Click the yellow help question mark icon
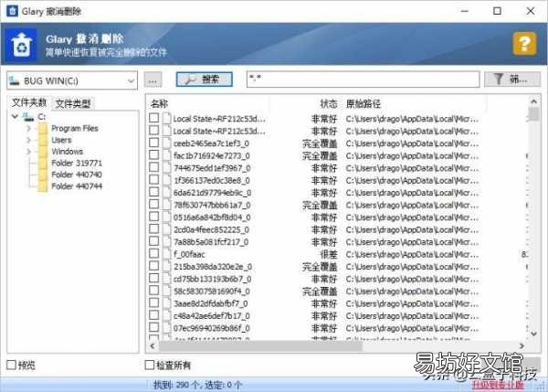 click(x=524, y=43)
